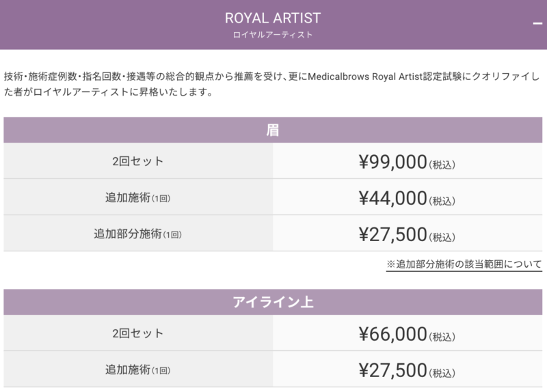The width and height of the screenshot is (547, 392).
Task: Click the ROYAL ARTIST header title
Action: tap(273, 18)
